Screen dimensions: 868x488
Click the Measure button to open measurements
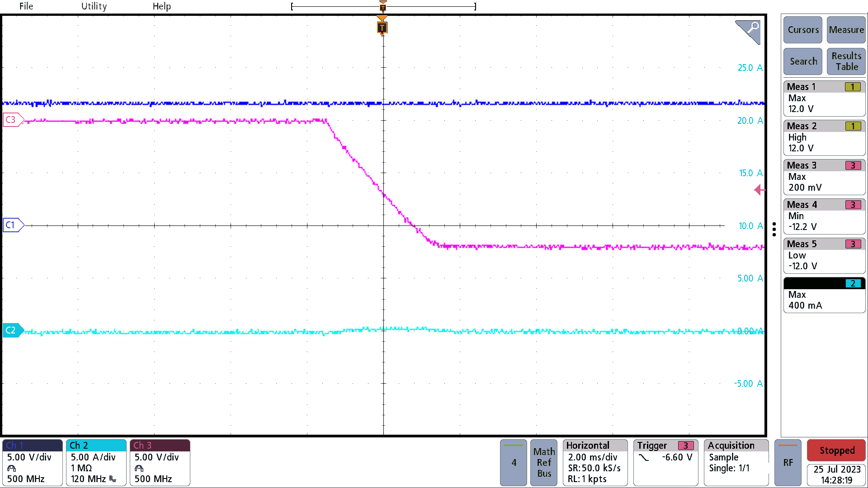845,29
